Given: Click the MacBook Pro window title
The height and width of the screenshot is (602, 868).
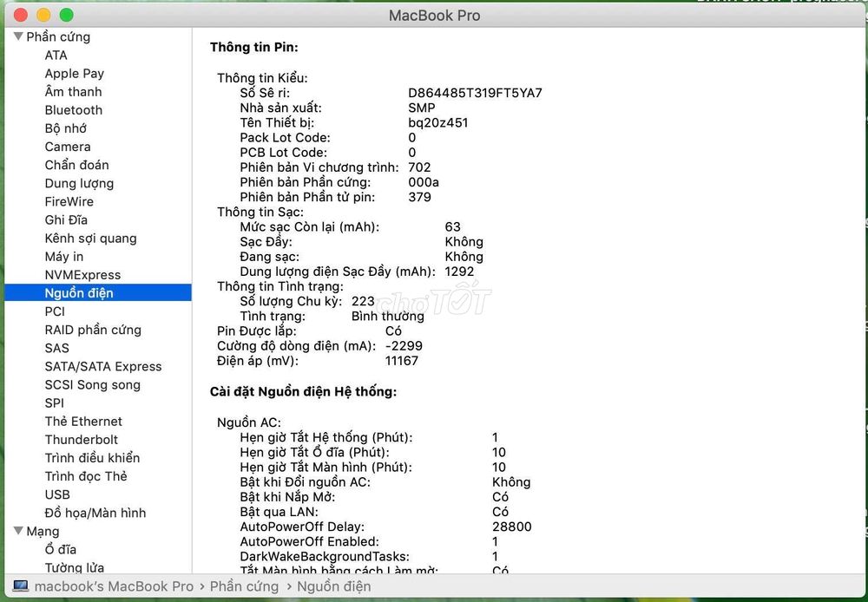Looking at the screenshot, I should pos(435,16).
